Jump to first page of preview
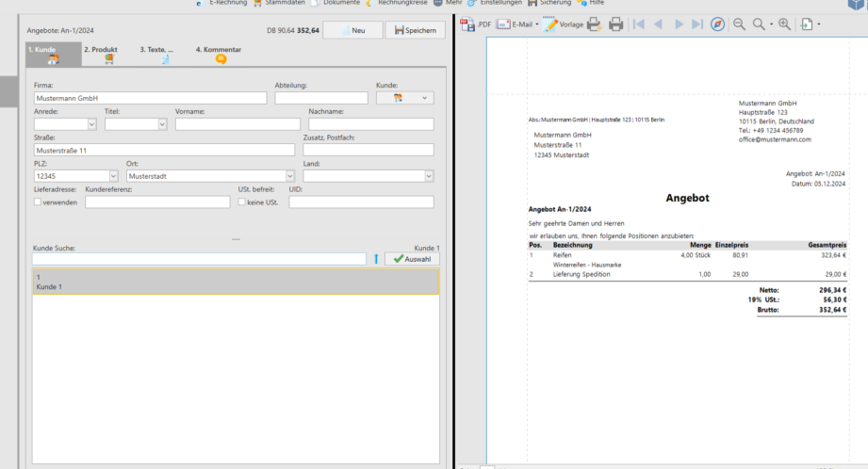This screenshot has width=868, height=469. tap(640, 24)
